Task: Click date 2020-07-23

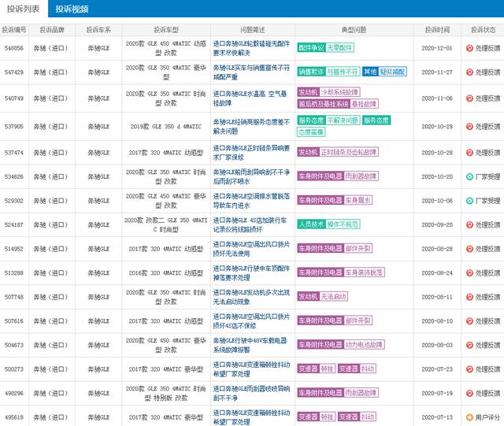Action: click(x=437, y=369)
